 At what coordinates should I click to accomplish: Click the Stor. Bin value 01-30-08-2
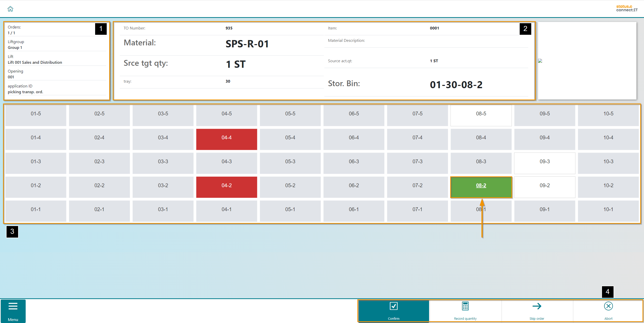(456, 85)
